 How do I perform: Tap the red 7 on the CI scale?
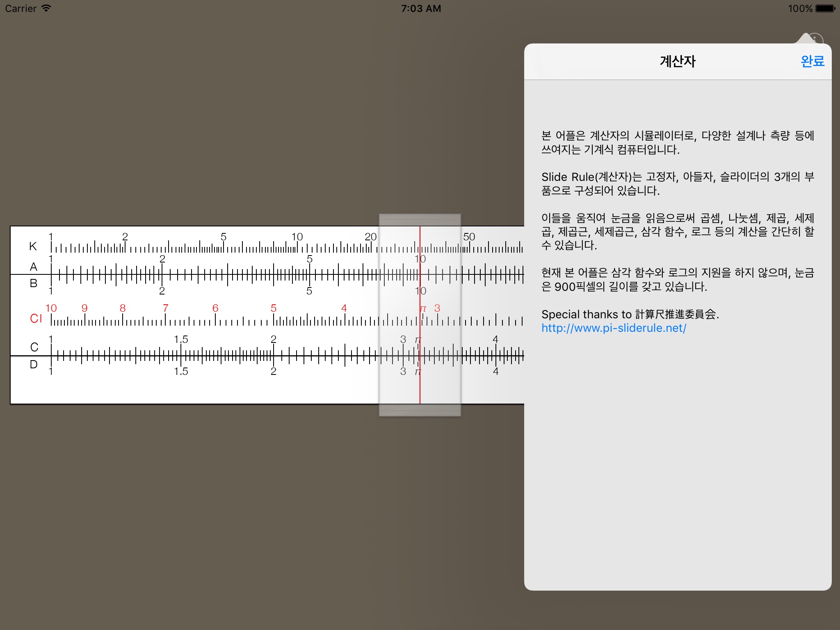(165, 308)
